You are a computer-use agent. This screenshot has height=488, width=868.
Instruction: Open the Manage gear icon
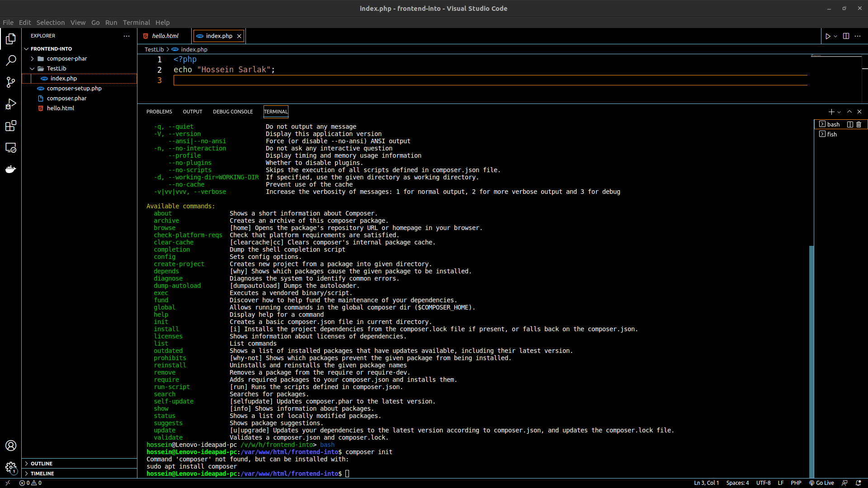click(11, 467)
